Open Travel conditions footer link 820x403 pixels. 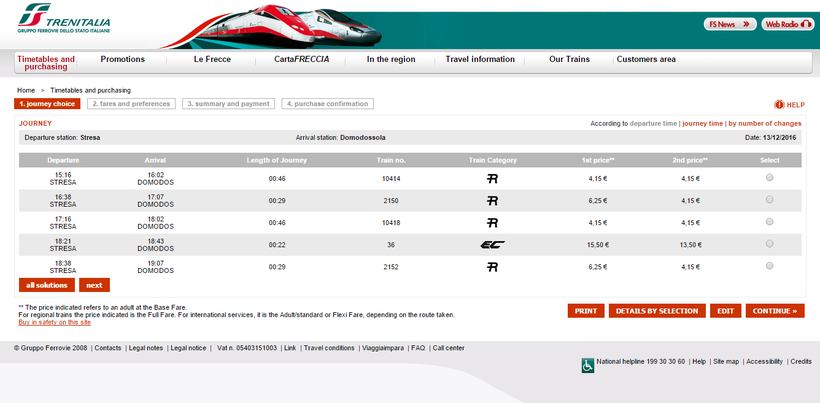(x=329, y=348)
